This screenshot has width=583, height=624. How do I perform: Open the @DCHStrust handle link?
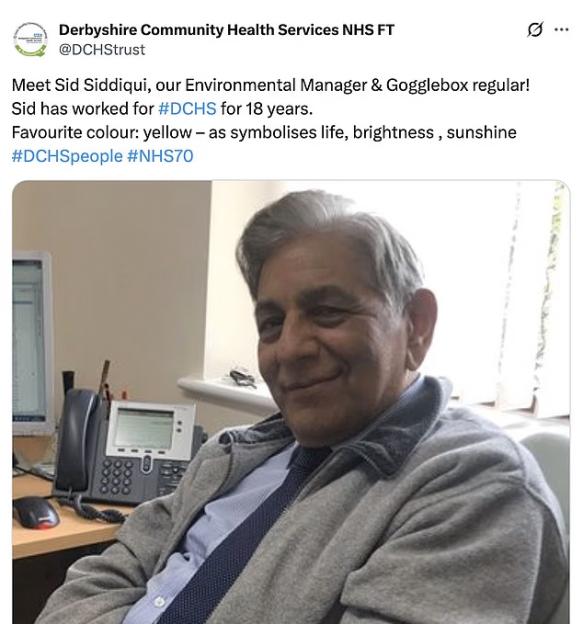(102, 50)
